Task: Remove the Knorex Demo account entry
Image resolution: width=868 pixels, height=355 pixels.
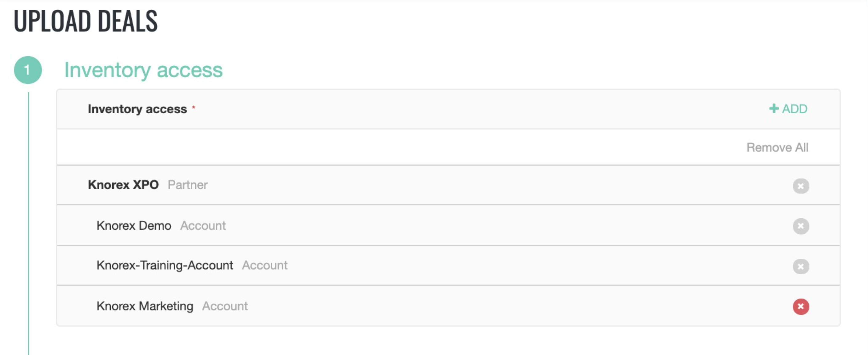Action: coord(801,226)
